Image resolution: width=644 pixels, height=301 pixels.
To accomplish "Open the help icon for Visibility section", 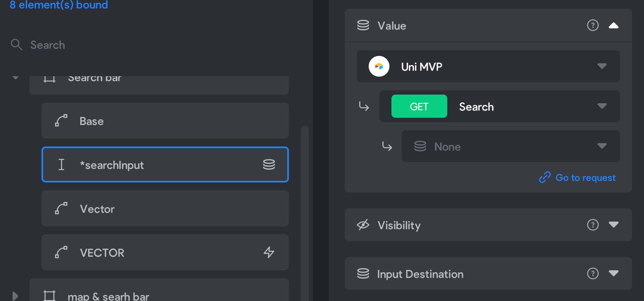I will 593,225.
